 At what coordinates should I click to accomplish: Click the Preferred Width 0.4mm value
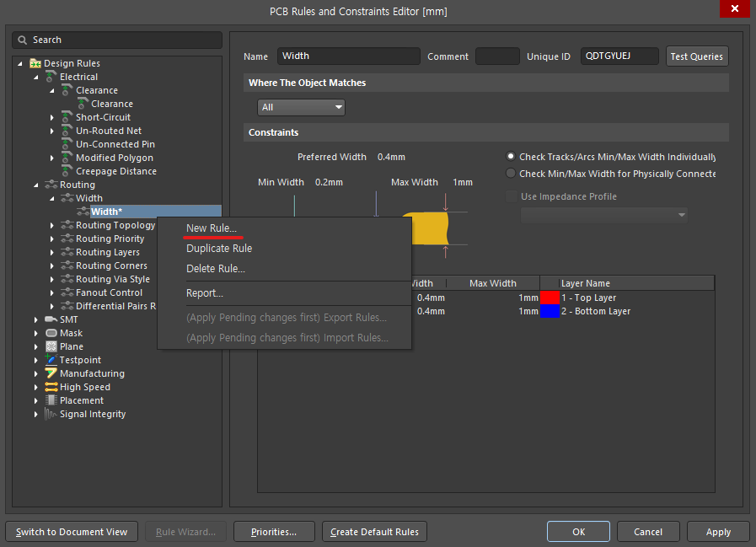(391, 157)
